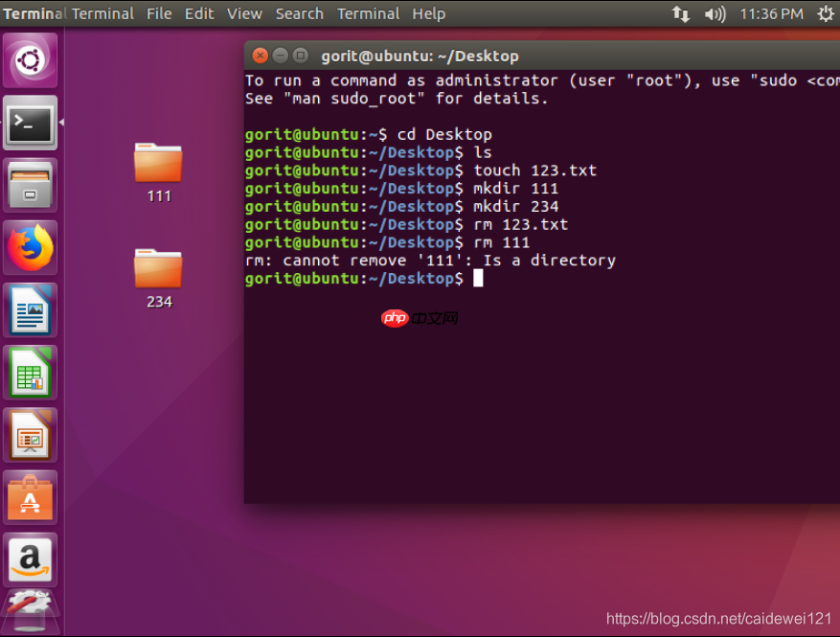Select the 234 folder on the desktop
This screenshot has width=840, height=637.
pyautogui.click(x=159, y=279)
